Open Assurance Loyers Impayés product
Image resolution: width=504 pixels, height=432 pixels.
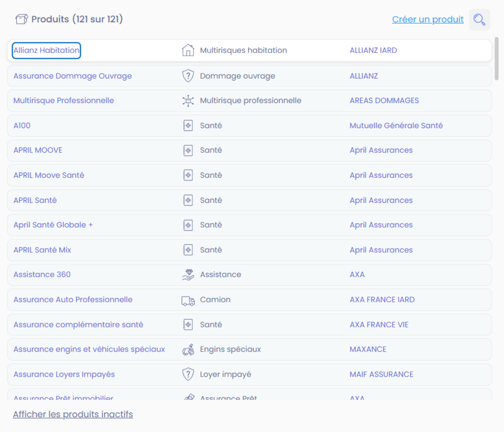[x=64, y=374]
